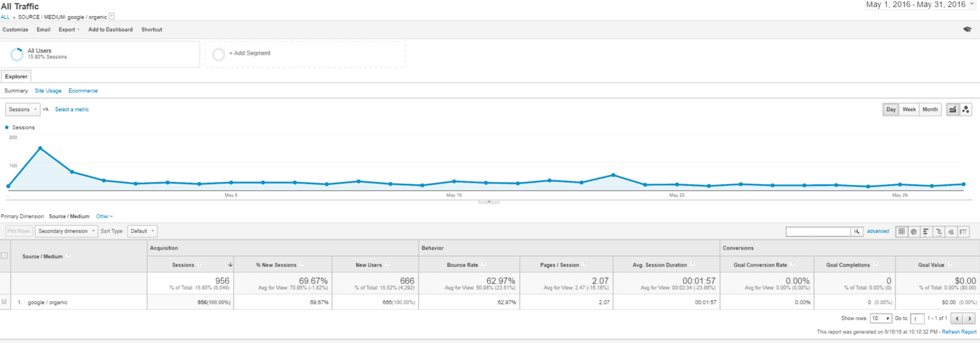
Task: Open the Explorer tab
Action: [x=16, y=76]
